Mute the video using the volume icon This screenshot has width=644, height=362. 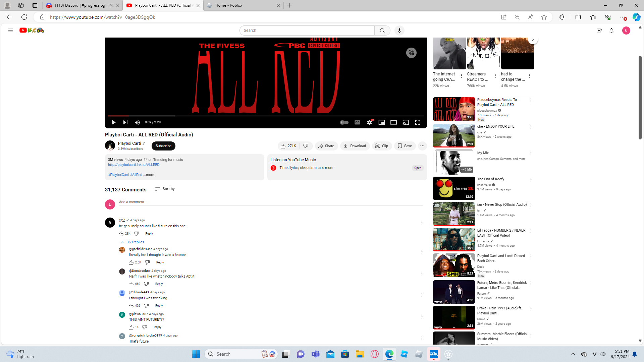click(137, 122)
